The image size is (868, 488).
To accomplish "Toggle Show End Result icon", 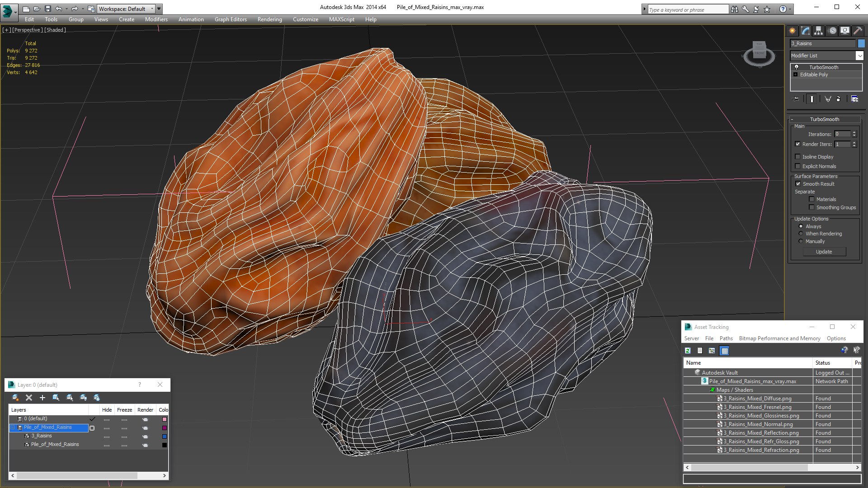I will pos(812,99).
